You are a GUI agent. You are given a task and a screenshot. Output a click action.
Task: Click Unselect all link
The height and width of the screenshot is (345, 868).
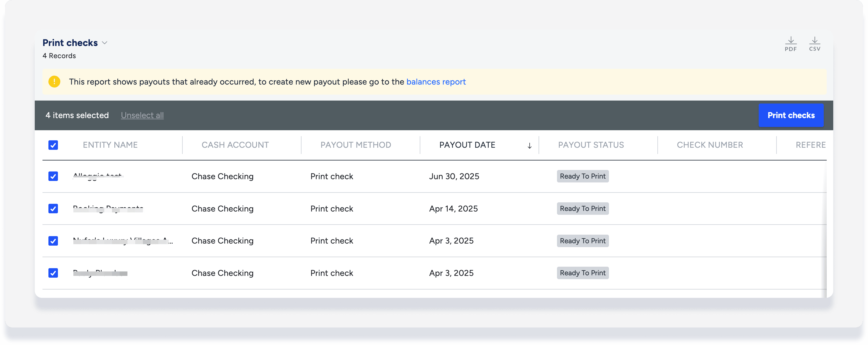tap(142, 115)
